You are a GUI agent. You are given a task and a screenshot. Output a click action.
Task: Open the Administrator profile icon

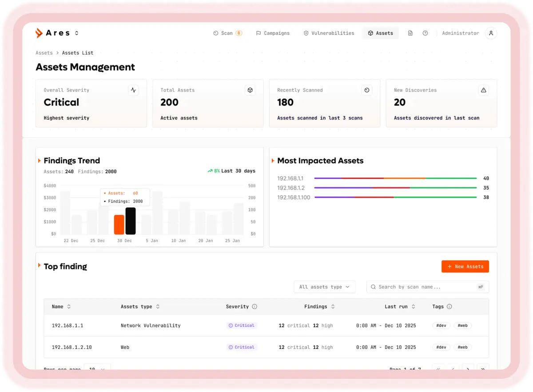(491, 33)
